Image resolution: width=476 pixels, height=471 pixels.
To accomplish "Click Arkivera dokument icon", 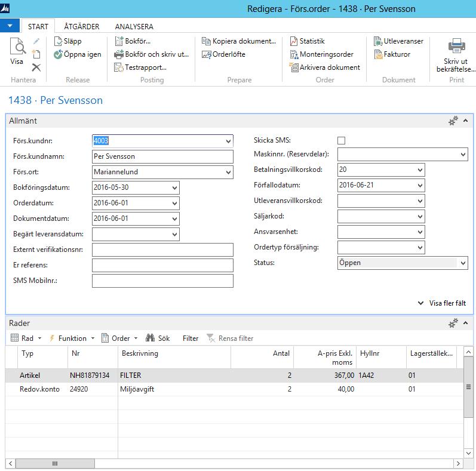I will pos(294,67).
